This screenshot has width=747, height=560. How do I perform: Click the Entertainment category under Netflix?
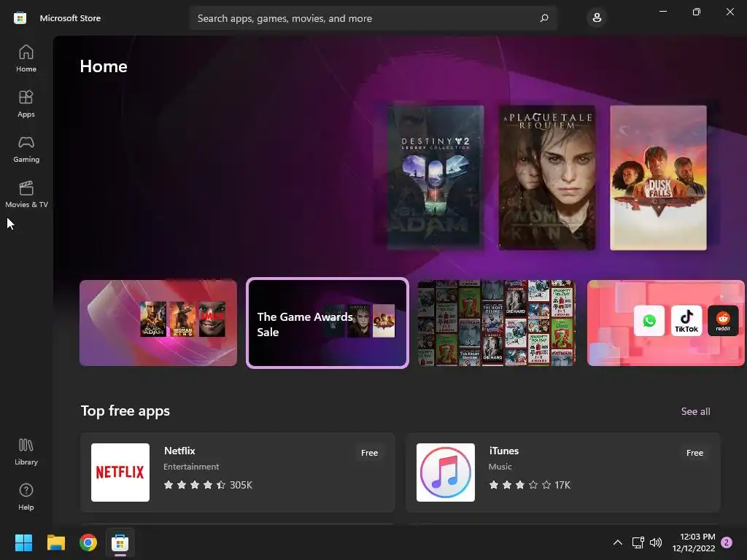tap(192, 467)
